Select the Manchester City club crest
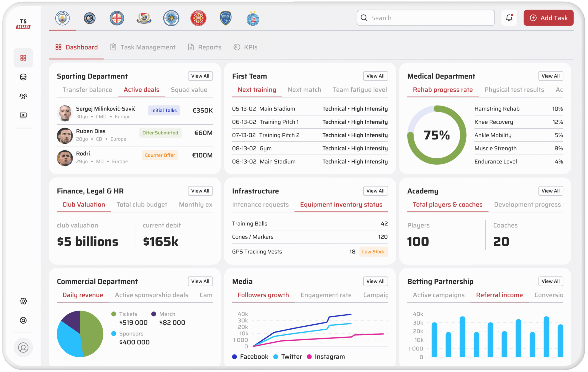The width and height of the screenshot is (588, 372). coord(62,18)
